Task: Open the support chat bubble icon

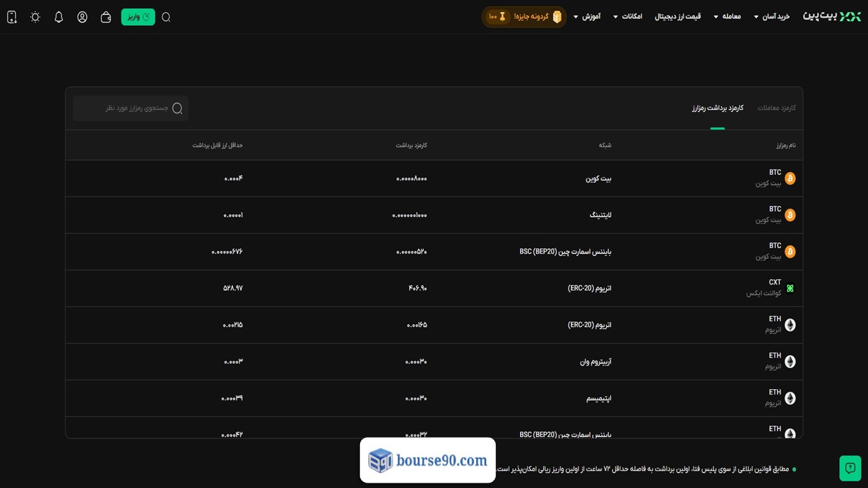Action: pos(850,468)
